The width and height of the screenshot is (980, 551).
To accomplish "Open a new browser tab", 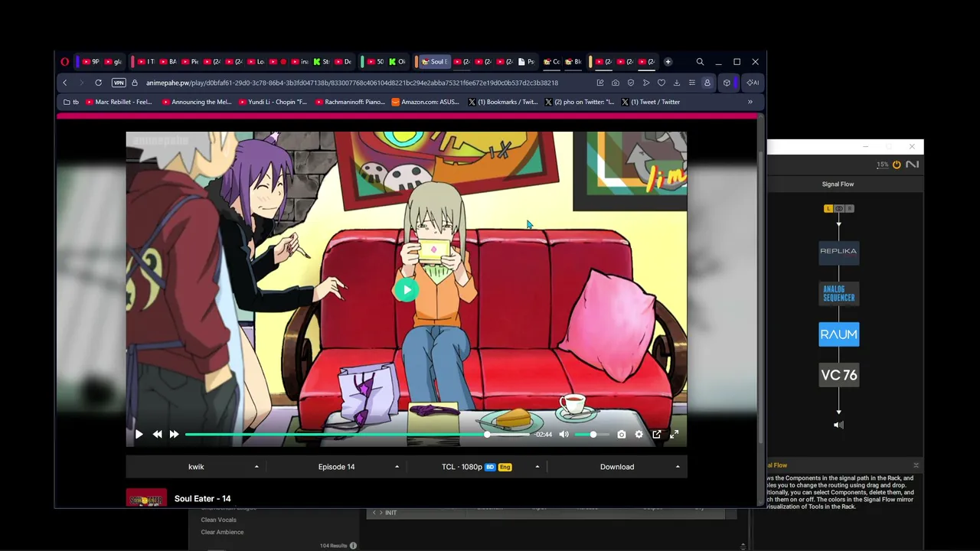I will pyautogui.click(x=668, y=62).
